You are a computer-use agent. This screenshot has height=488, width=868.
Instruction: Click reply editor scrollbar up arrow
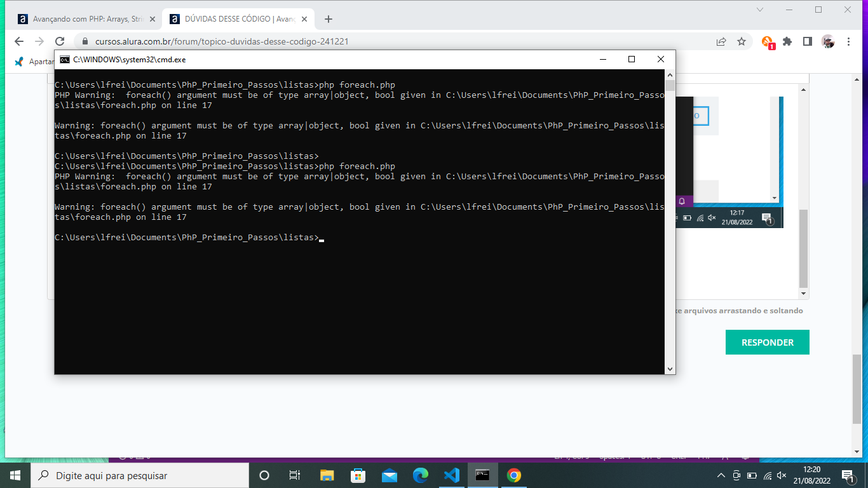pos(804,90)
